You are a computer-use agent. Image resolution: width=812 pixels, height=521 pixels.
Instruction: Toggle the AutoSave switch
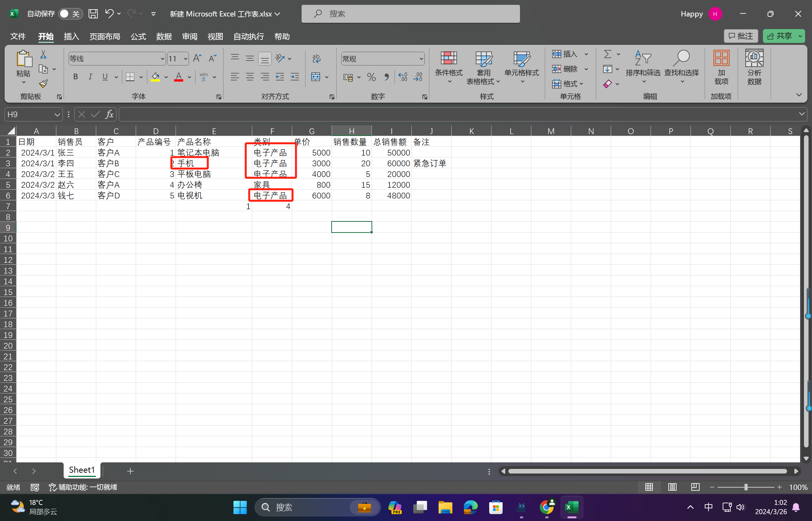(70, 14)
